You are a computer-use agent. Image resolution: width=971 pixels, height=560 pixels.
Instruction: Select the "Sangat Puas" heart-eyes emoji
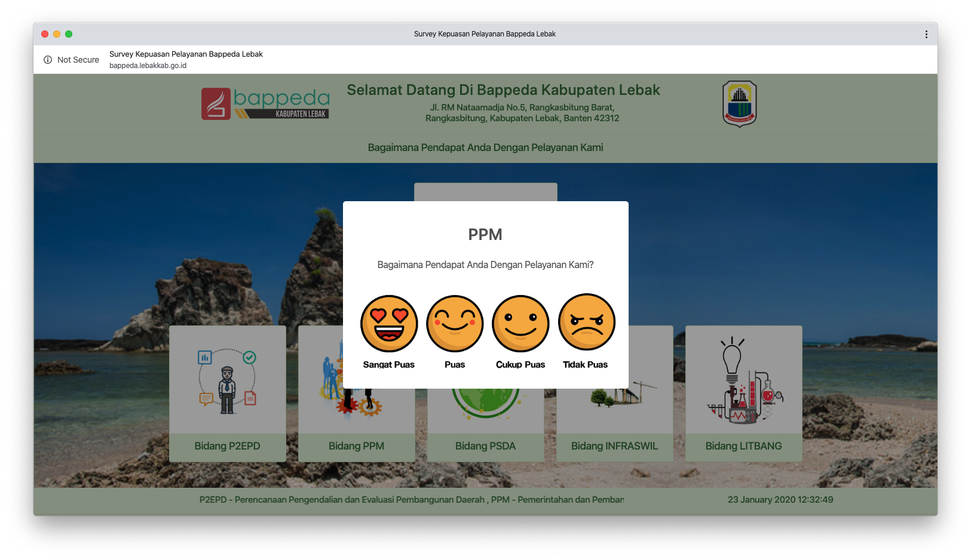click(389, 322)
